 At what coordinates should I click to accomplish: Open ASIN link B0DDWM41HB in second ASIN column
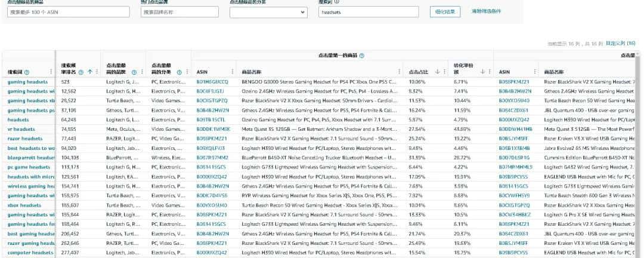[515, 129]
